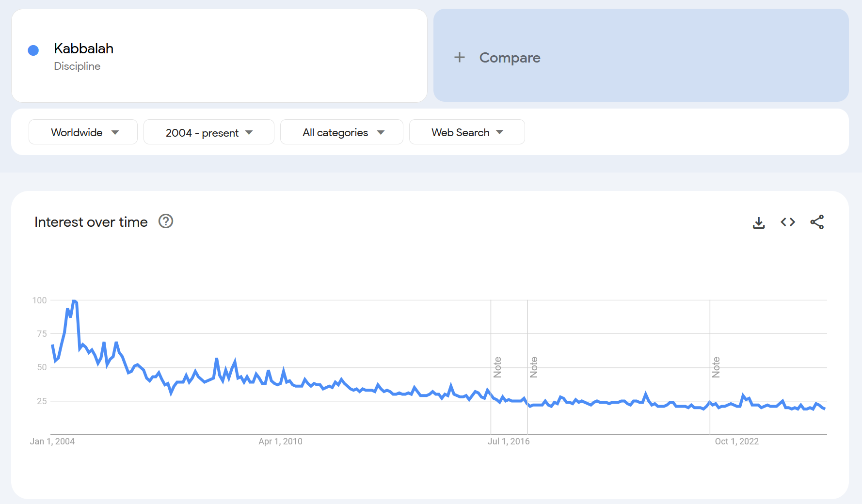This screenshot has height=504, width=862.
Task: Click the Kabbalah search term
Action: pos(83,48)
